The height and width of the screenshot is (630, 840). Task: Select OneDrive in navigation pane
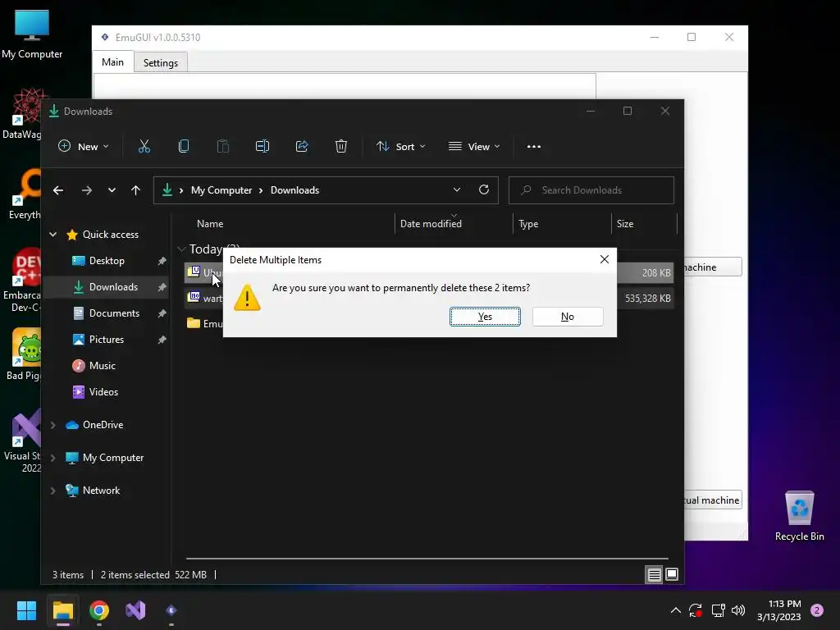tap(103, 425)
